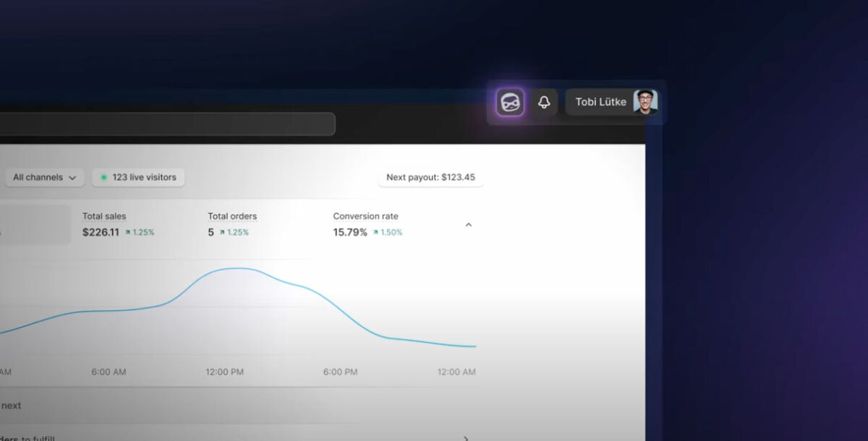Click Total sales trend arrow icon
The height and width of the screenshot is (441, 868).
[x=128, y=233]
